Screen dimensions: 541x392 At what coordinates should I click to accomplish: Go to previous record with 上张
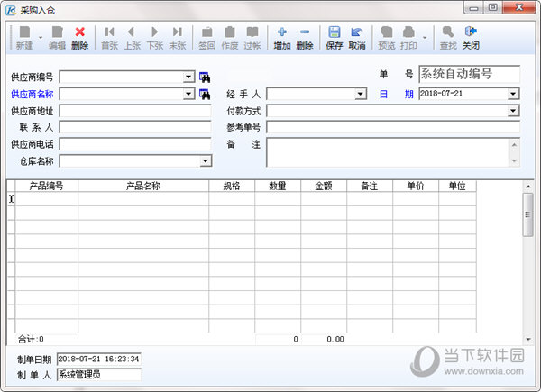coord(133,38)
